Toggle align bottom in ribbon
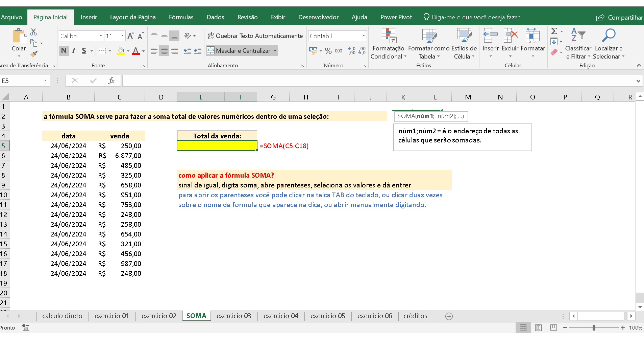Viewport: 644px width, 339px height. [x=174, y=36]
